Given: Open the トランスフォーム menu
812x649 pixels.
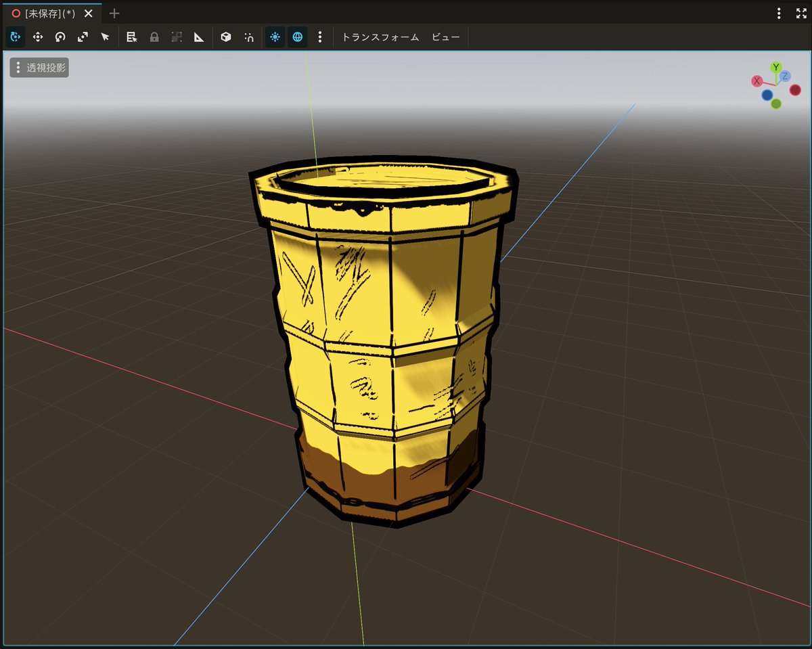Looking at the screenshot, I should point(380,37).
